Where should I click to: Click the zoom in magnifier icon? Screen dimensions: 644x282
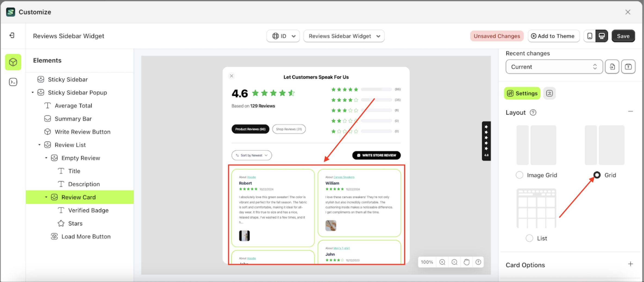point(442,262)
